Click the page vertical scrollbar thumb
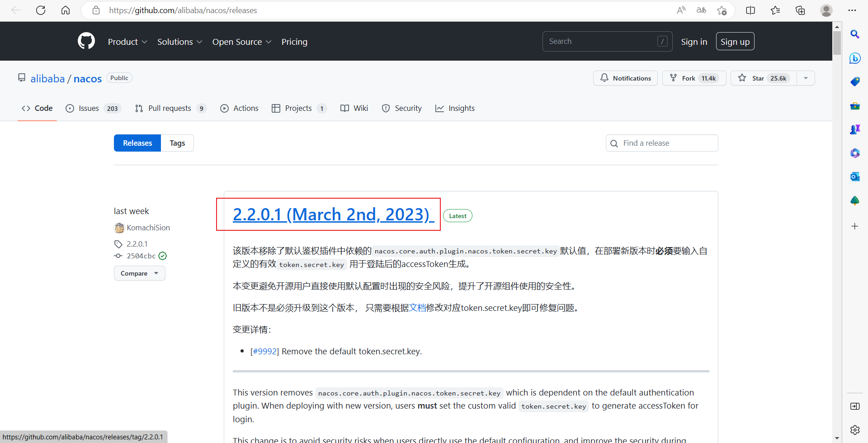This screenshot has height=443, width=868. click(837, 42)
